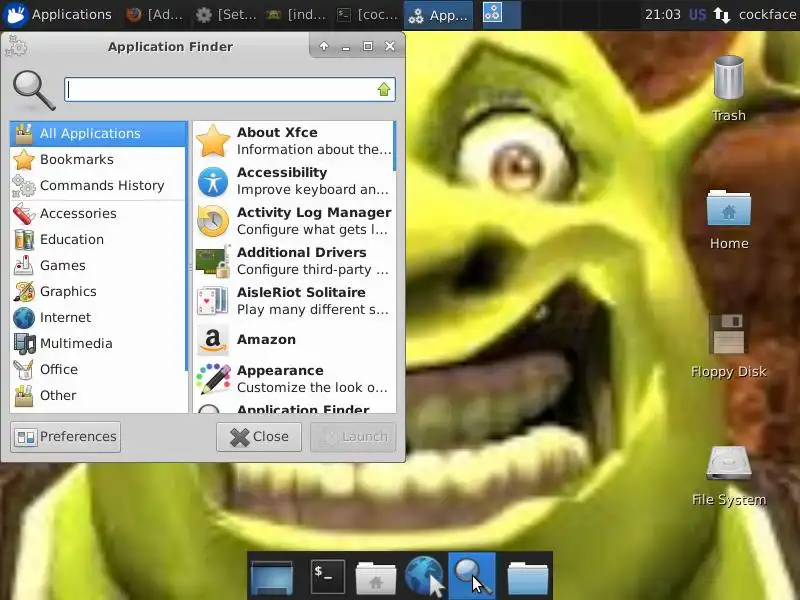Open the Trash desktop icon
The image size is (800, 600).
tap(729, 89)
